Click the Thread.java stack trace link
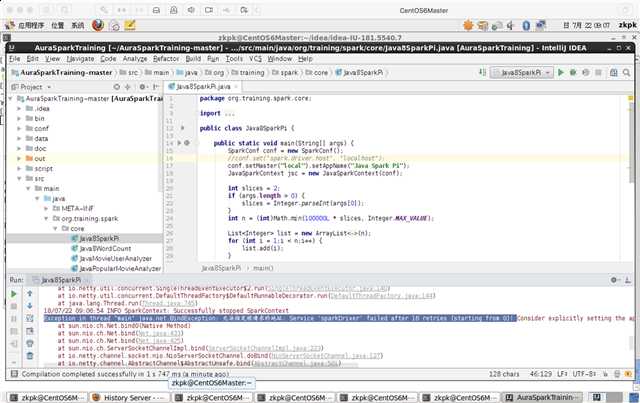 pos(168,303)
